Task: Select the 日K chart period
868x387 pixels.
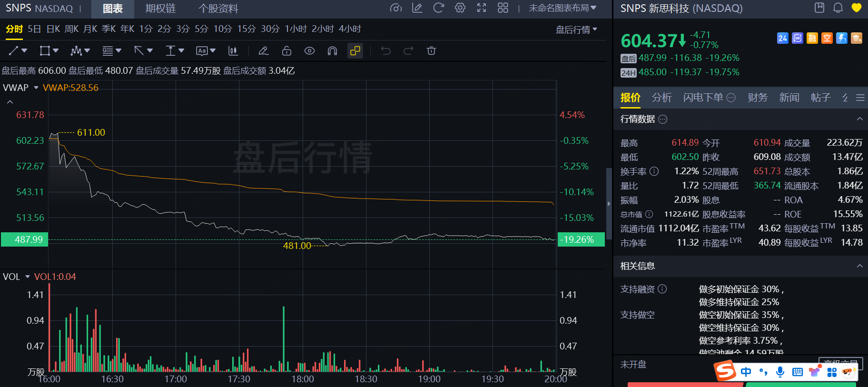Action: click(53, 29)
